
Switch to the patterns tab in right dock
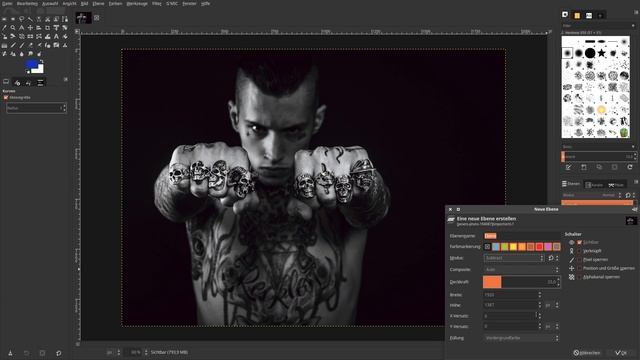(577, 16)
